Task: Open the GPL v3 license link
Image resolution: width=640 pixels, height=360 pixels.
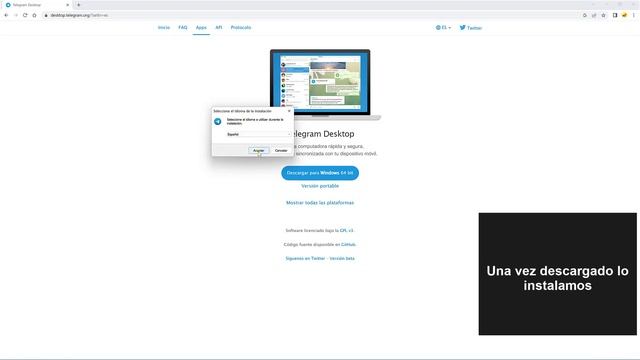Action: pyautogui.click(x=346, y=231)
